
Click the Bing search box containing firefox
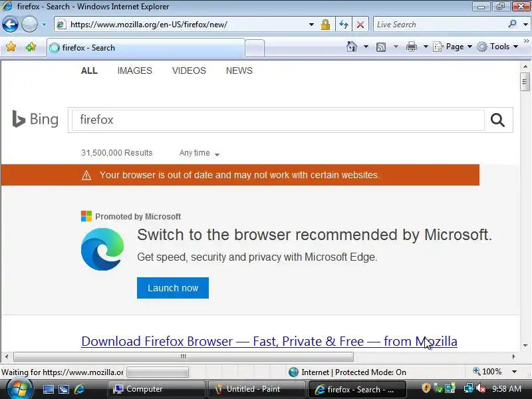(278, 120)
